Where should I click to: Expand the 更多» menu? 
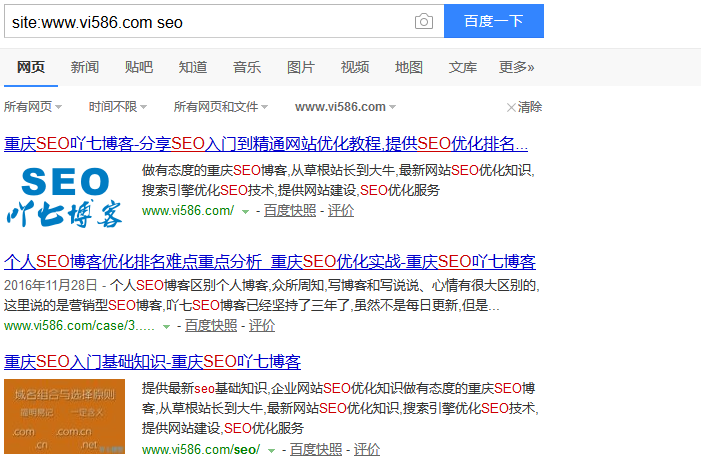(x=516, y=68)
